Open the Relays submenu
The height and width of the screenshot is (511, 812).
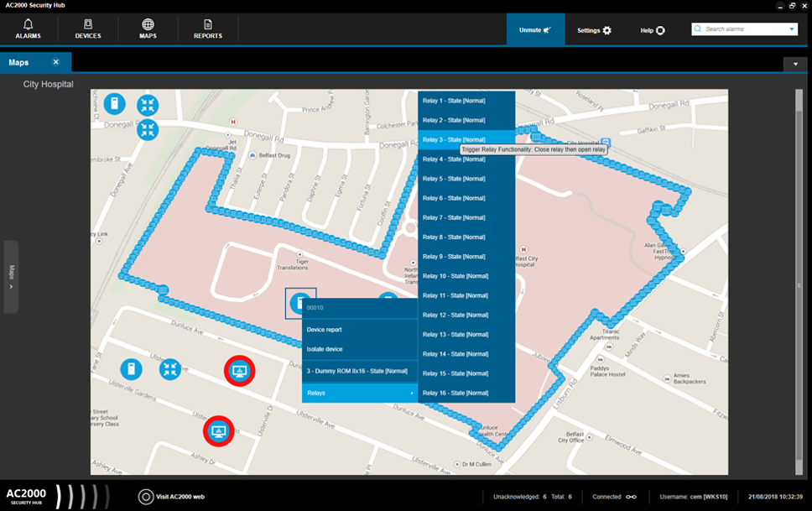359,393
